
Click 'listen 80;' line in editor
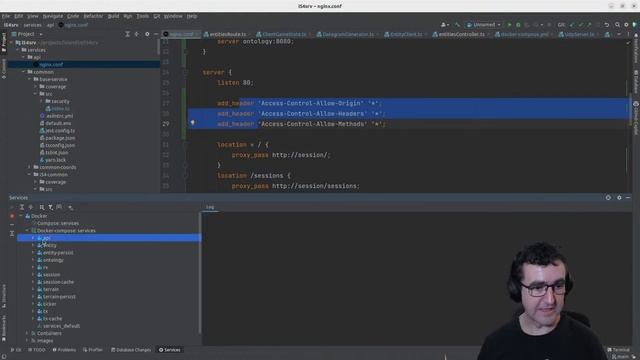coord(235,83)
